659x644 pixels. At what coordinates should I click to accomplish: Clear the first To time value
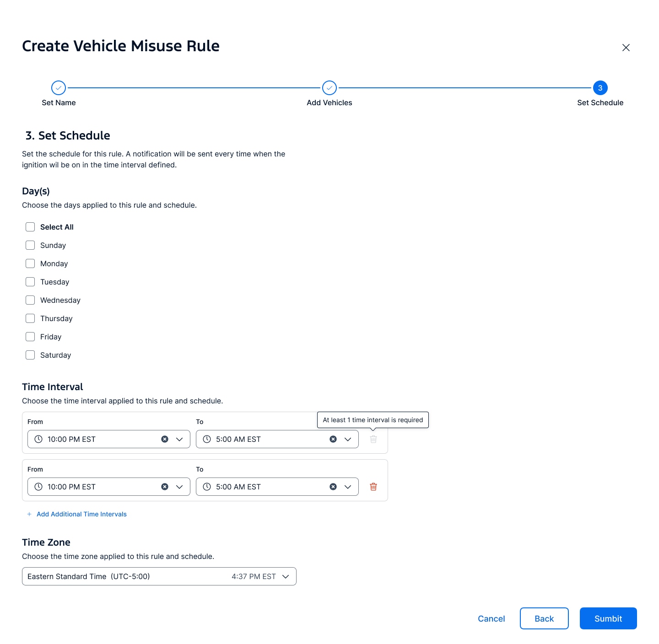(333, 439)
